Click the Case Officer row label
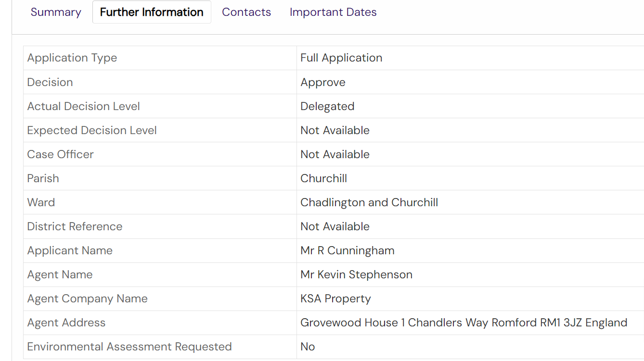 click(x=60, y=154)
